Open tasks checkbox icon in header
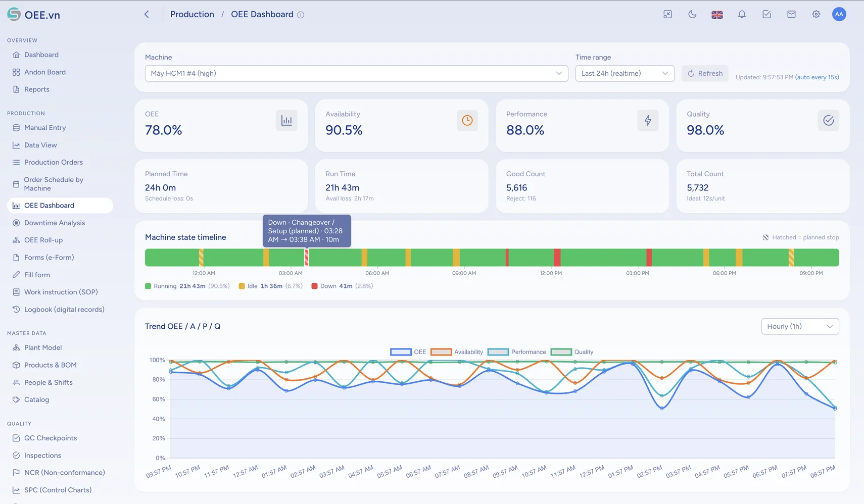This screenshot has width=864, height=504. coord(766,15)
